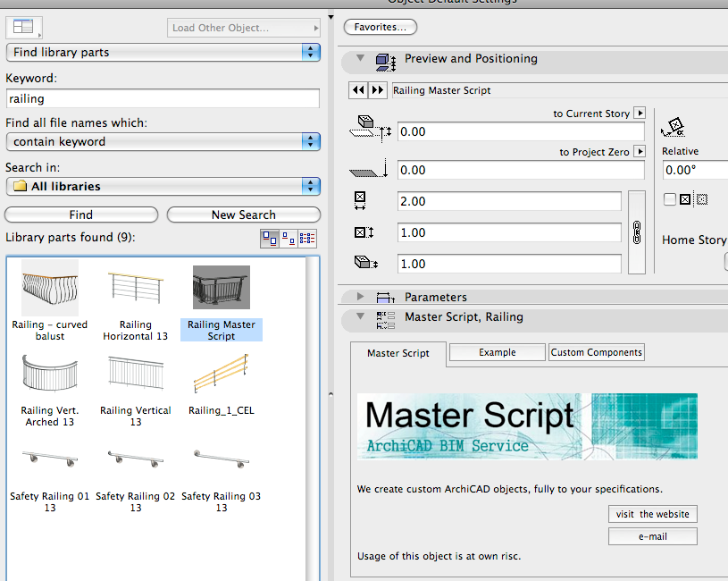Collapse the Preview and Positioning panel
Viewport: 728px width, 581px height.
[x=361, y=59]
